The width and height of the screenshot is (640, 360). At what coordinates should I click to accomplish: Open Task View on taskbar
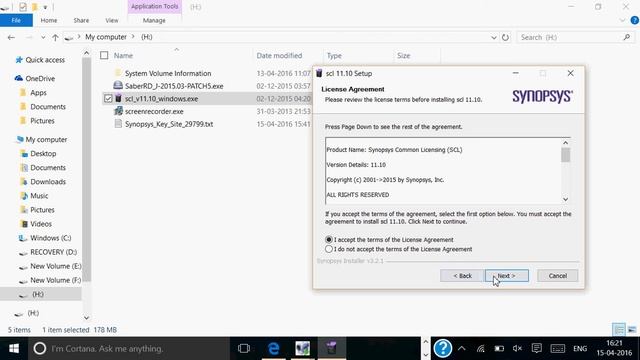coord(244,349)
